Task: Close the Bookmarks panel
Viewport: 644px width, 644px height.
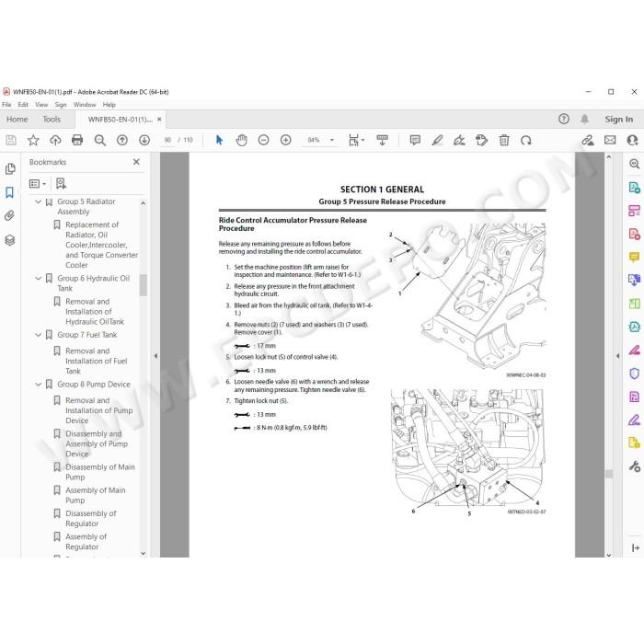Action: coord(136,162)
